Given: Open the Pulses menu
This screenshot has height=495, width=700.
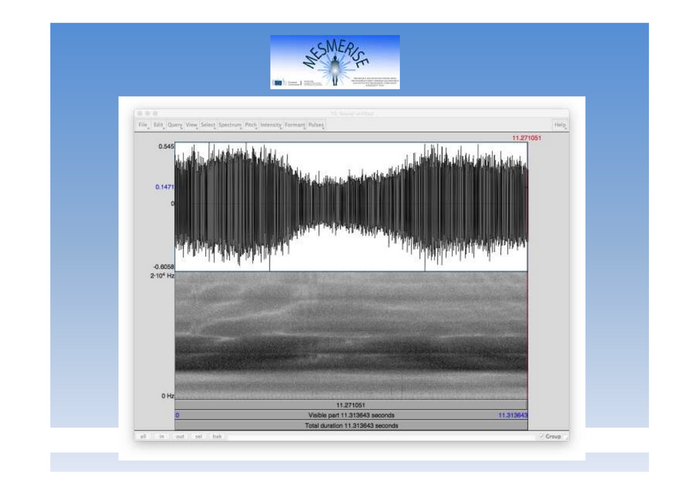Looking at the screenshot, I should coord(316,125).
